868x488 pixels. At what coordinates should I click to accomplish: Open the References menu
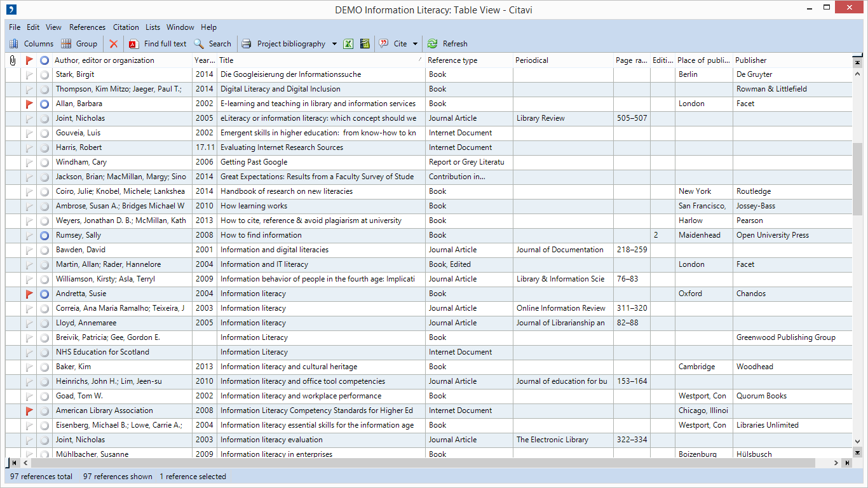pyautogui.click(x=87, y=27)
